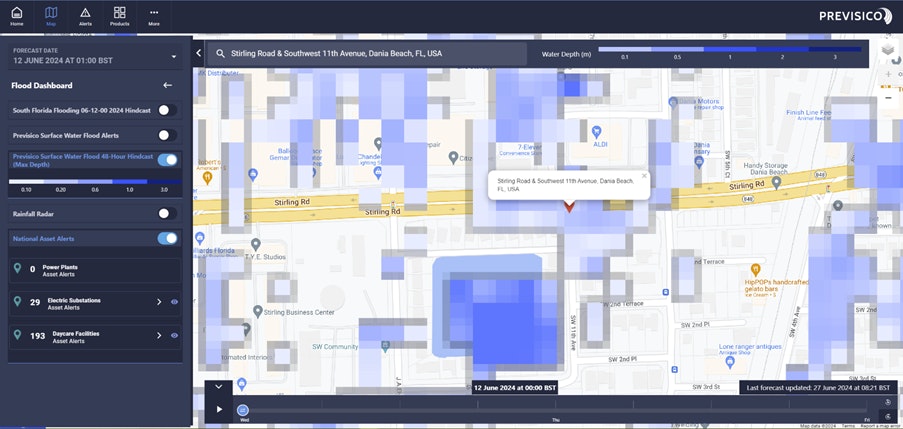
Task: Open the Alerts triangle icon
Action: [85, 13]
